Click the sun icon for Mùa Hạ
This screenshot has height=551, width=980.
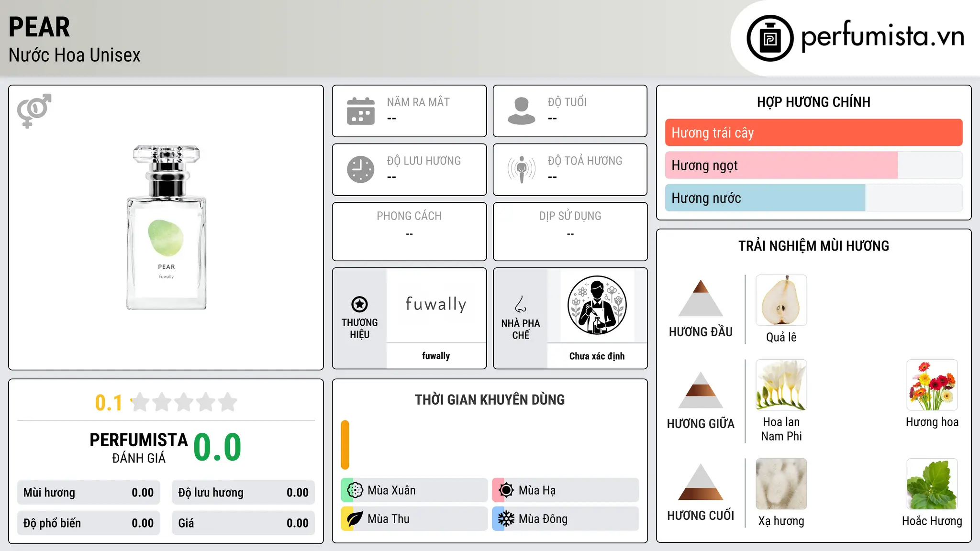506,490
